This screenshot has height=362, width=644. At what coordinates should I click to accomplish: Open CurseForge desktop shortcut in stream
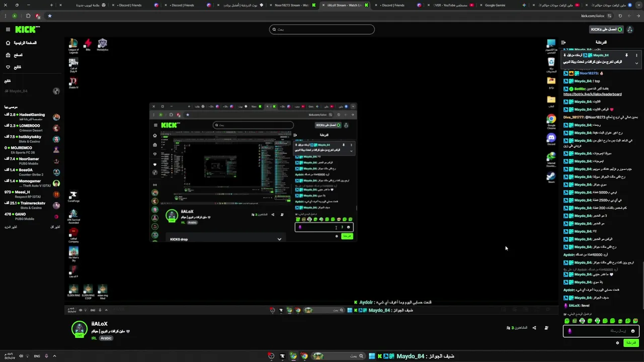pos(73,197)
